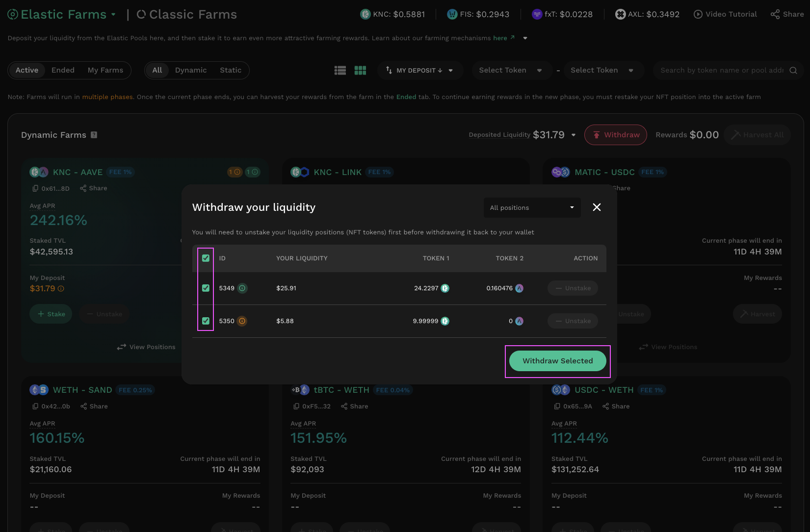Screen dimensions: 810x532
Task: Click Share on USDC - WETH farm card
Action: (x=616, y=406)
